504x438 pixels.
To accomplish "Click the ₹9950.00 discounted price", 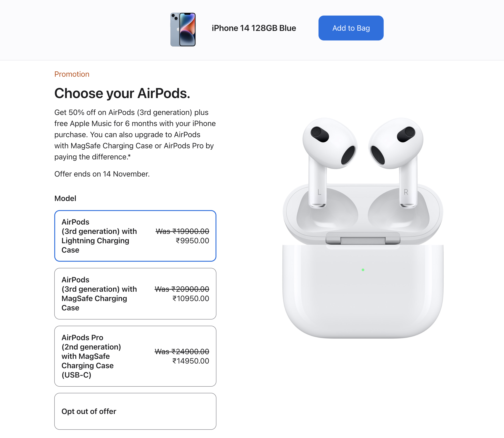I will (192, 241).
